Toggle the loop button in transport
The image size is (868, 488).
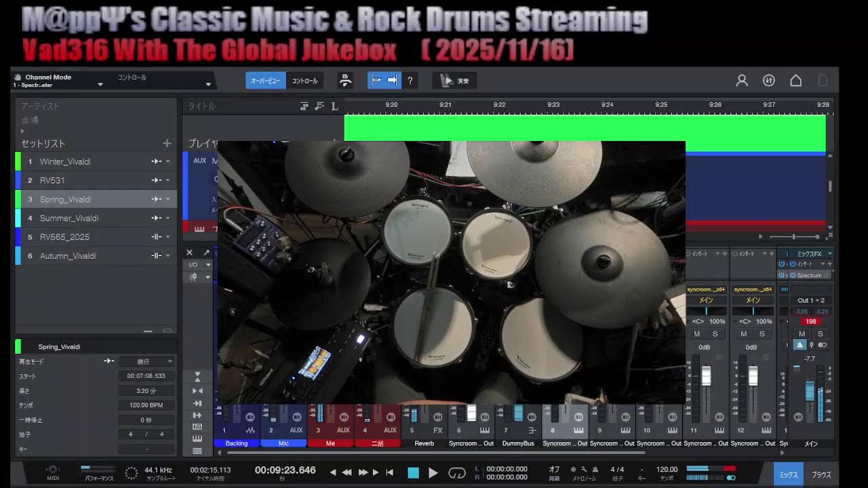pos(457,472)
